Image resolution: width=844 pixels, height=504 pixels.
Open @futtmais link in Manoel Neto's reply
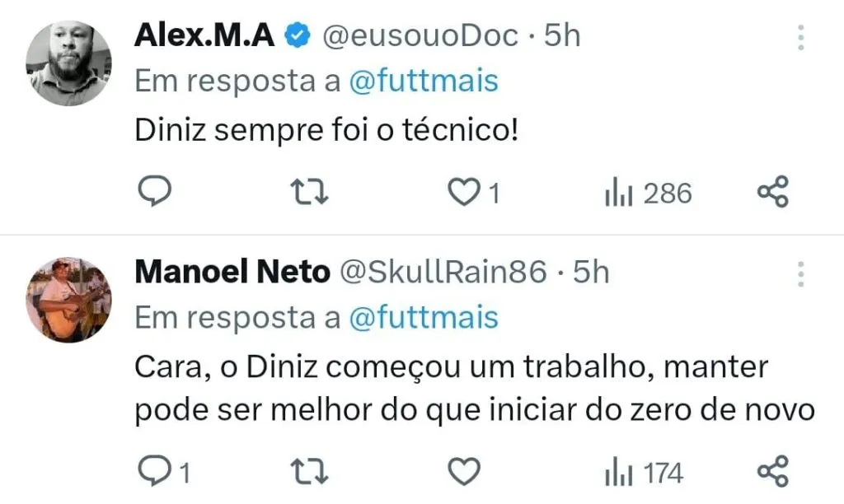424,318
